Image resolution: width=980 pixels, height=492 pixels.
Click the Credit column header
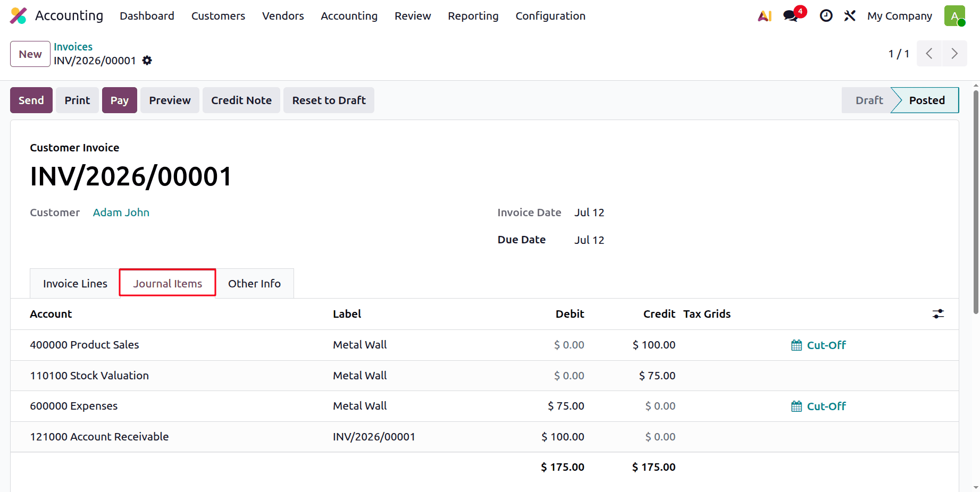(x=659, y=314)
